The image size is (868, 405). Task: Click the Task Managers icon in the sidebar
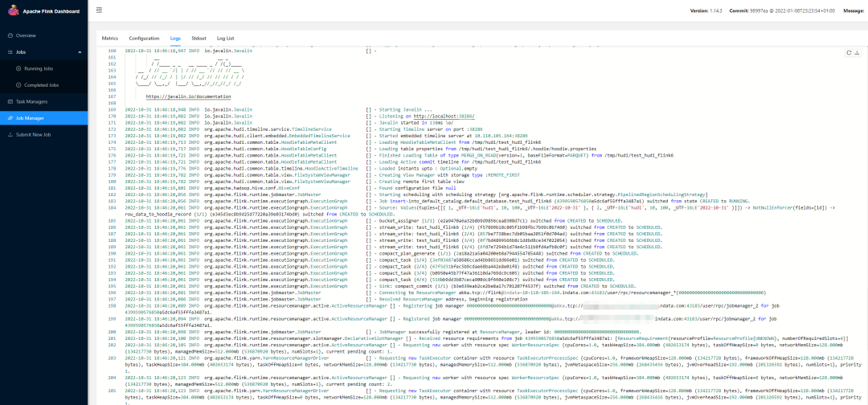(10, 101)
